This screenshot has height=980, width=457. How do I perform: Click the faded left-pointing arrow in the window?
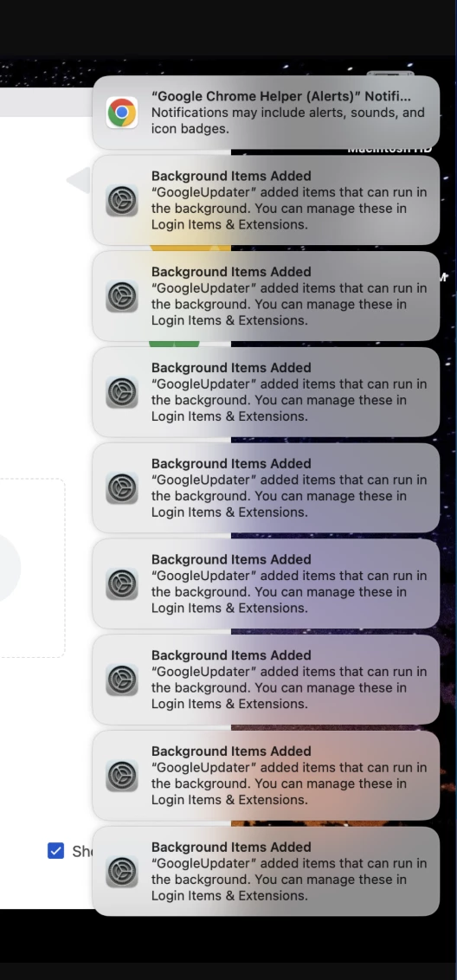pos(79,181)
